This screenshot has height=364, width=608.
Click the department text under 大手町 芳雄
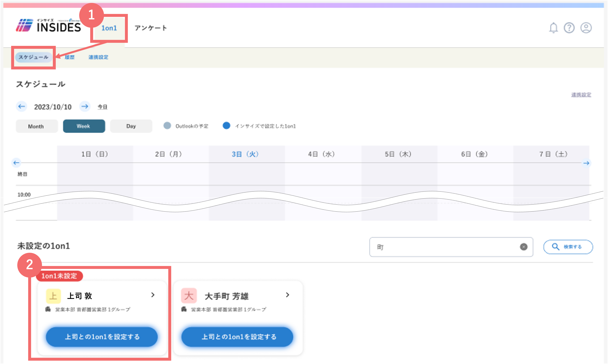[x=229, y=309]
